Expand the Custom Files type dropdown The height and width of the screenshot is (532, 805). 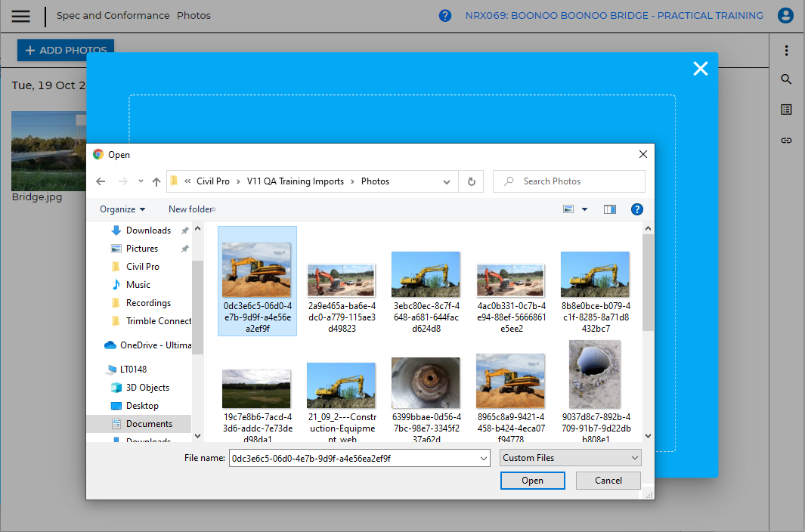tap(570, 458)
